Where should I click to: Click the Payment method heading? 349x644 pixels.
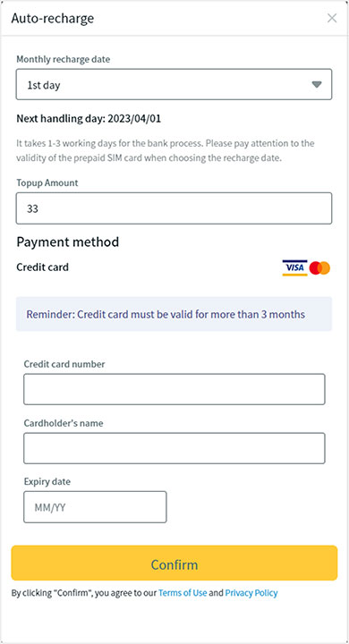click(68, 241)
